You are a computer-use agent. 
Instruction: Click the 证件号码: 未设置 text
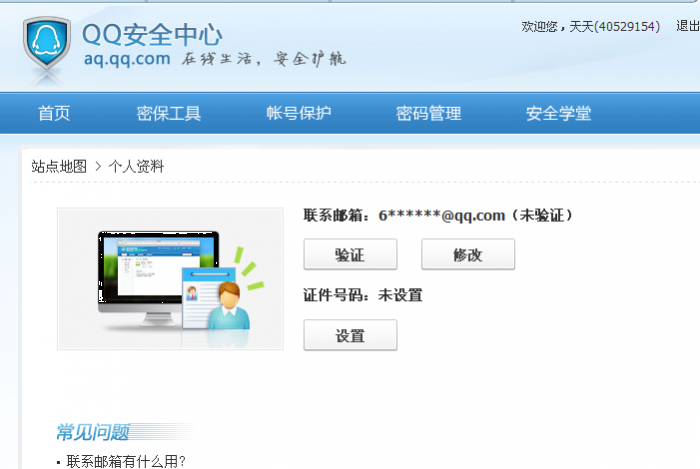(363, 295)
